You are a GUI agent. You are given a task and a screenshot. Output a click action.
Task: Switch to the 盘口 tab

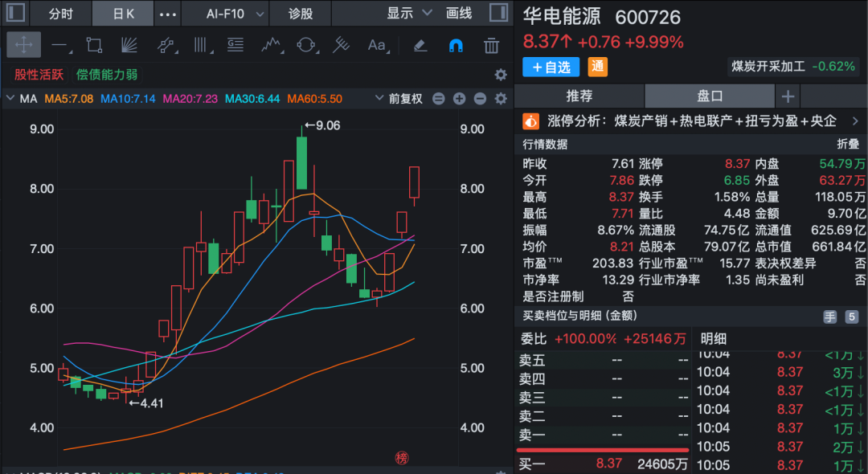coord(710,96)
